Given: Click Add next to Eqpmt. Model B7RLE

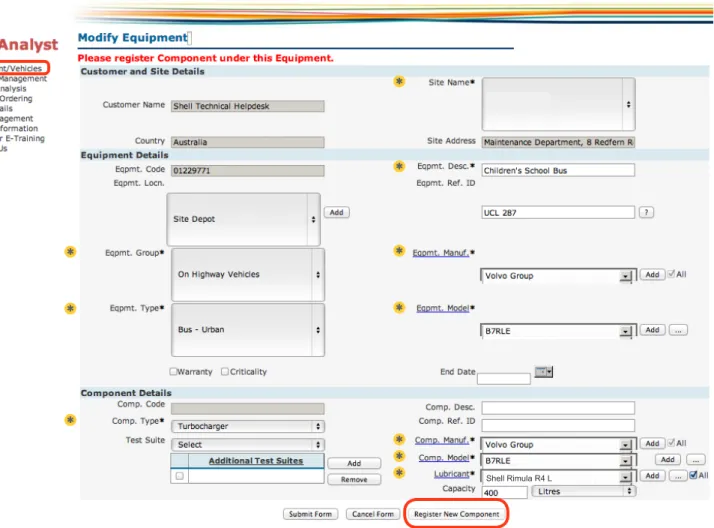Looking at the screenshot, I should 652,330.
